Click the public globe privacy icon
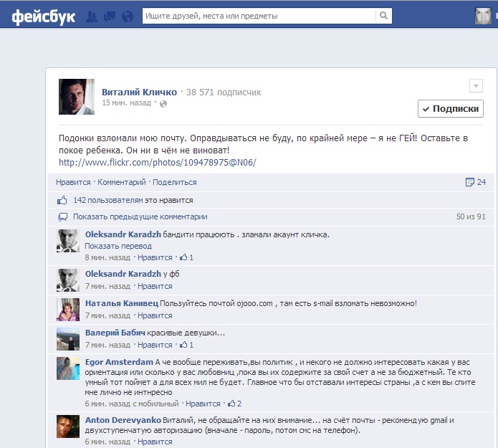This screenshot has width=498, height=448. [x=163, y=104]
